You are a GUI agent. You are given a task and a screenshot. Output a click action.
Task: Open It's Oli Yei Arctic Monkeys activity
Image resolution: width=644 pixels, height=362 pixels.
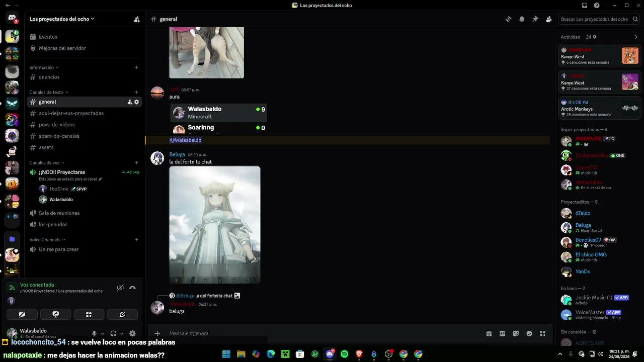coord(600,108)
